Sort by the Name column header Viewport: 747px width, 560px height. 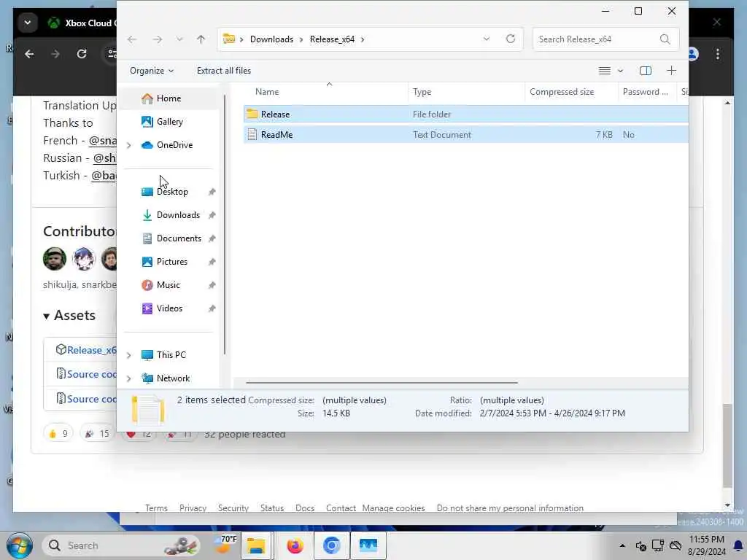tap(326, 92)
